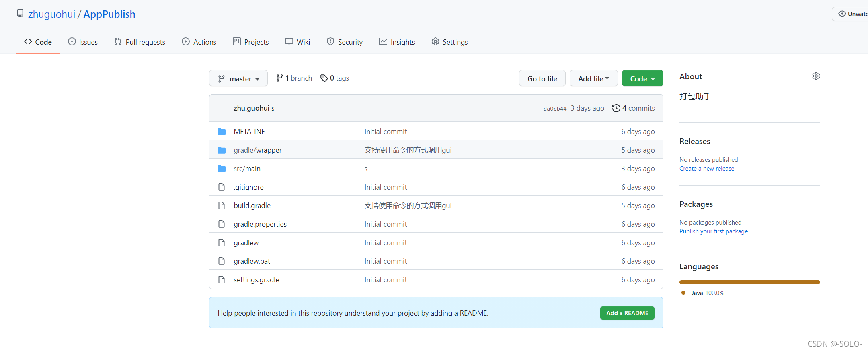Click the 's' commit message for src/main
The width and height of the screenshot is (868, 351).
point(366,169)
